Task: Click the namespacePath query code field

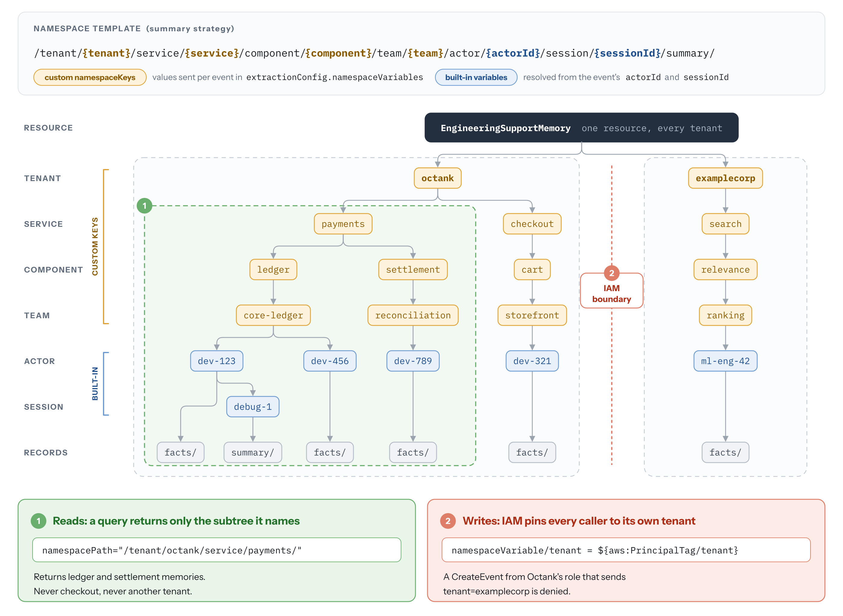Action: coord(216,550)
